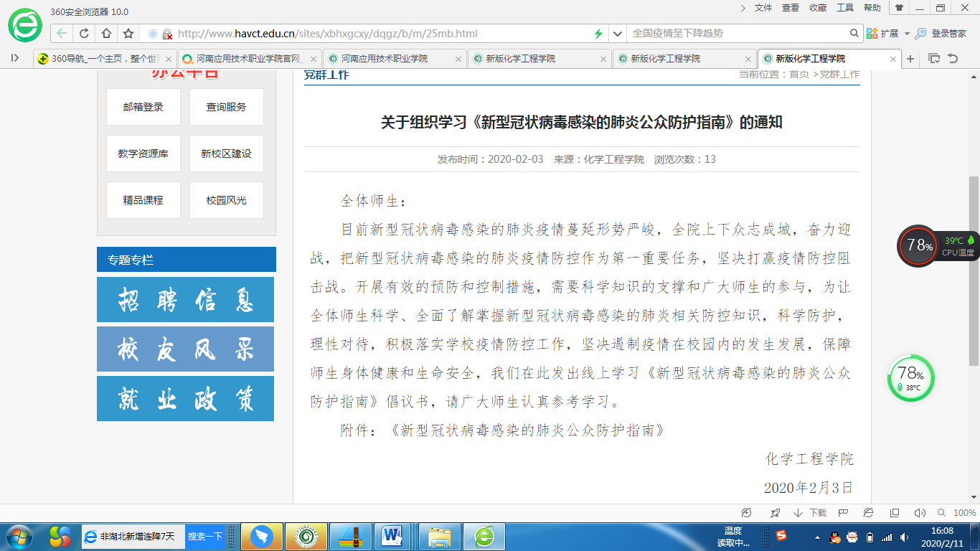This screenshot has height=551, width=980.
Task: Open the downloads manager in status bar
Action: 811,513
